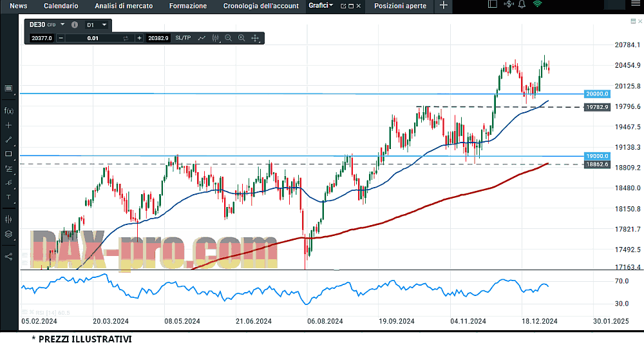The width and height of the screenshot is (644, 345).
Task: Select the crosshair plus tool
Action: 8,125
